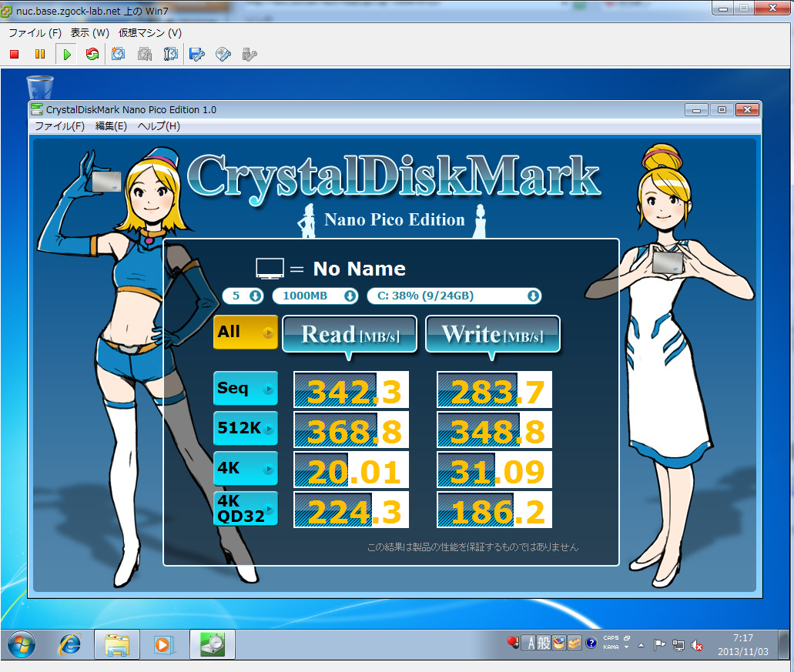The width and height of the screenshot is (794, 672).
Task: Run all benchmarks with the All button
Action: [x=246, y=332]
